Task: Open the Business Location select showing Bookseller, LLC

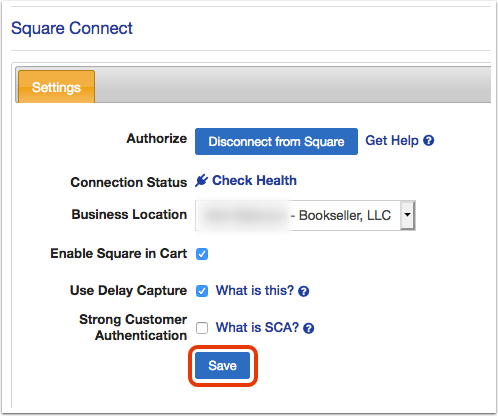Action: 305,215
